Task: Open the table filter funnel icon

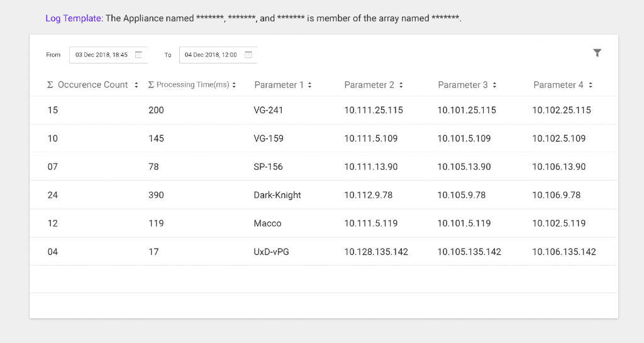Action: [x=597, y=53]
